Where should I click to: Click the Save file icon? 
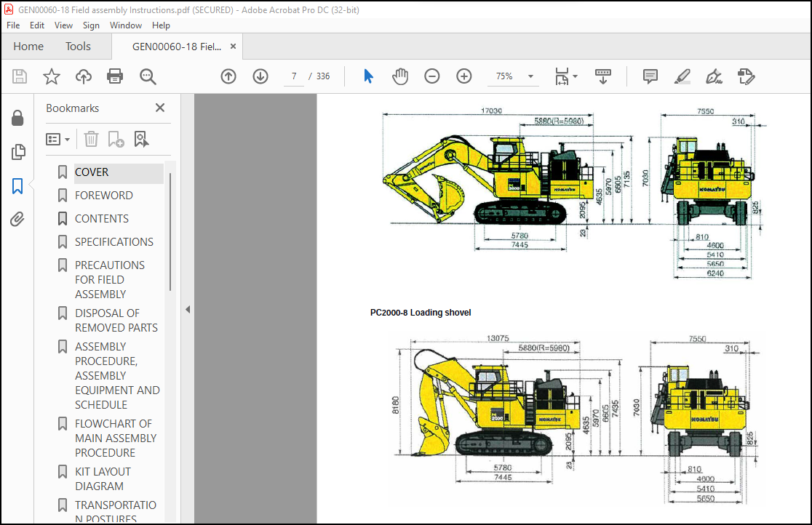point(20,76)
